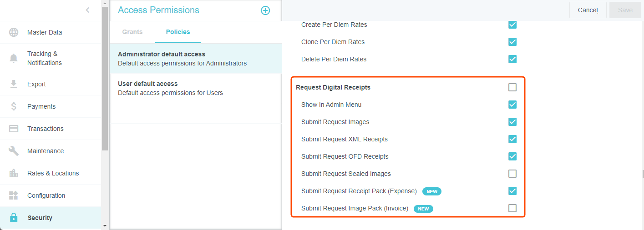Click the credit card Transactions icon
The image size is (644, 230).
pos(14,129)
